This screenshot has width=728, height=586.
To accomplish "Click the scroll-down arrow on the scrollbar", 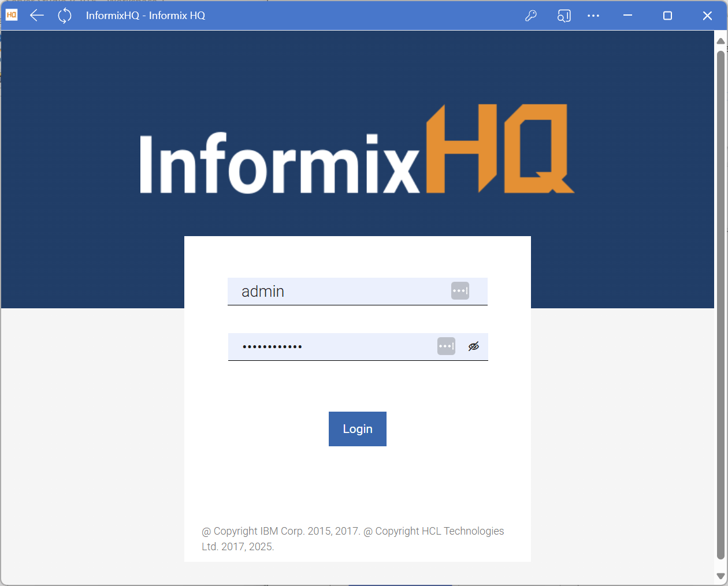I will [x=720, y=576].
